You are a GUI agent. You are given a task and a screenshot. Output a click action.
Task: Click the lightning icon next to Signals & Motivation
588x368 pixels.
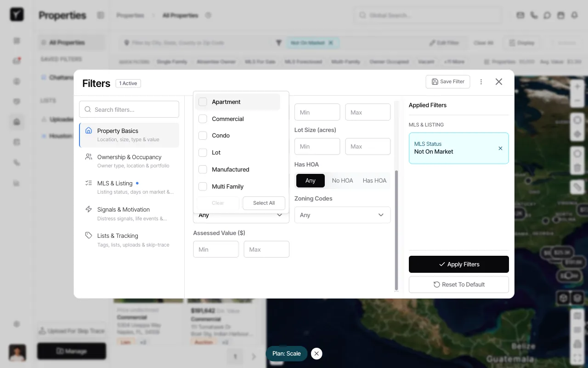[88, 208]
